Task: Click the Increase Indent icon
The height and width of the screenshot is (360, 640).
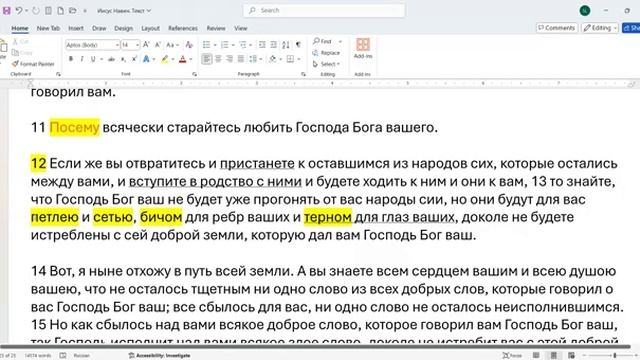Action: click(x=273, y=45)
